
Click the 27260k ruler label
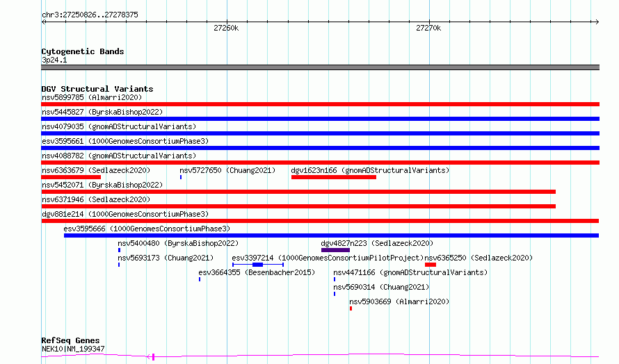coord(226,28)
